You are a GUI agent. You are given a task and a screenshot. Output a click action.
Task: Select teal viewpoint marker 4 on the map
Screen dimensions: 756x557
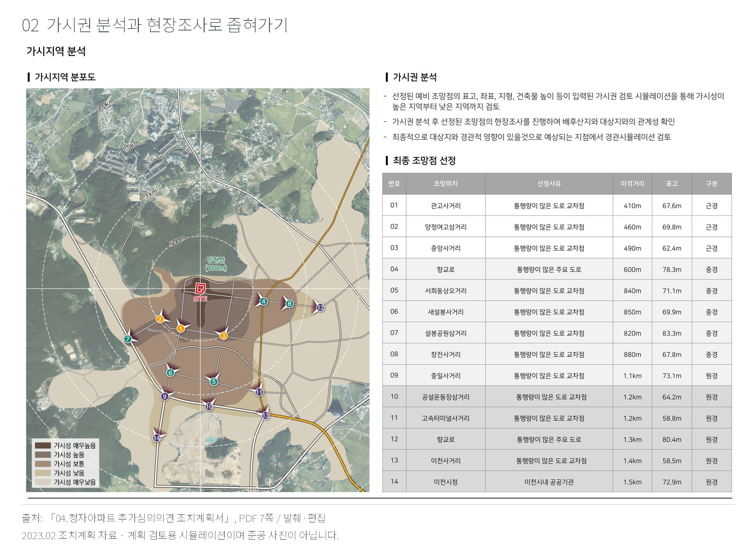coord(264,301)
